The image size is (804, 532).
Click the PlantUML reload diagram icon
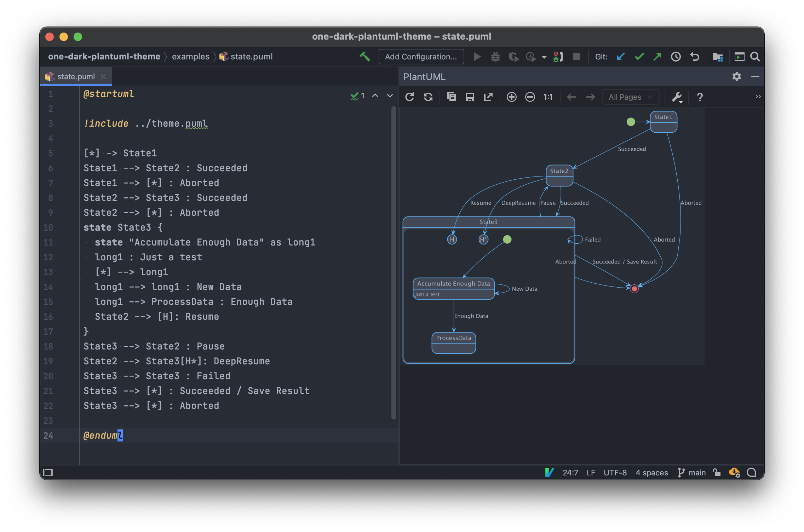tap(409, 97)
